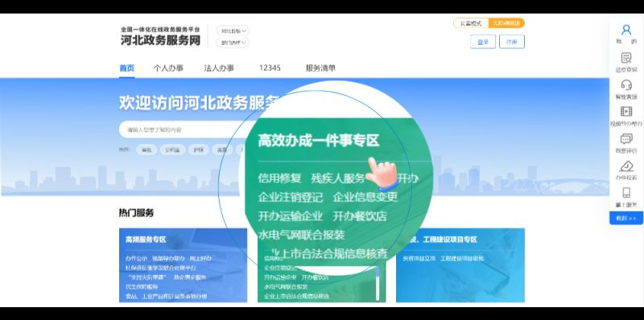Switch to the 法人办事 tab
This screenshot has width=644, height=320.
point(219,68)
